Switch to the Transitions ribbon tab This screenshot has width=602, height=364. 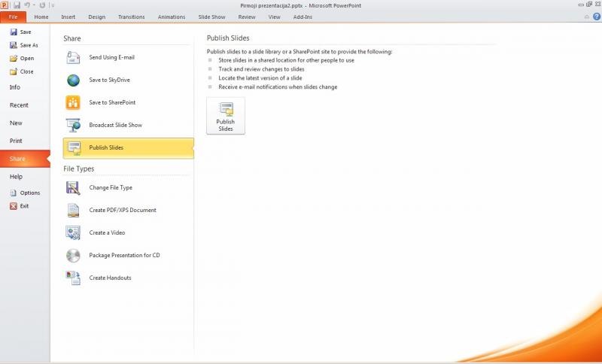click(x=131, y=17)
